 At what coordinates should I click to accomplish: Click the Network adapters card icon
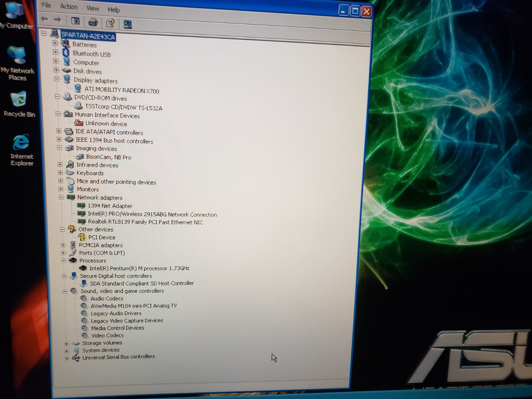(x=70, y=197)
